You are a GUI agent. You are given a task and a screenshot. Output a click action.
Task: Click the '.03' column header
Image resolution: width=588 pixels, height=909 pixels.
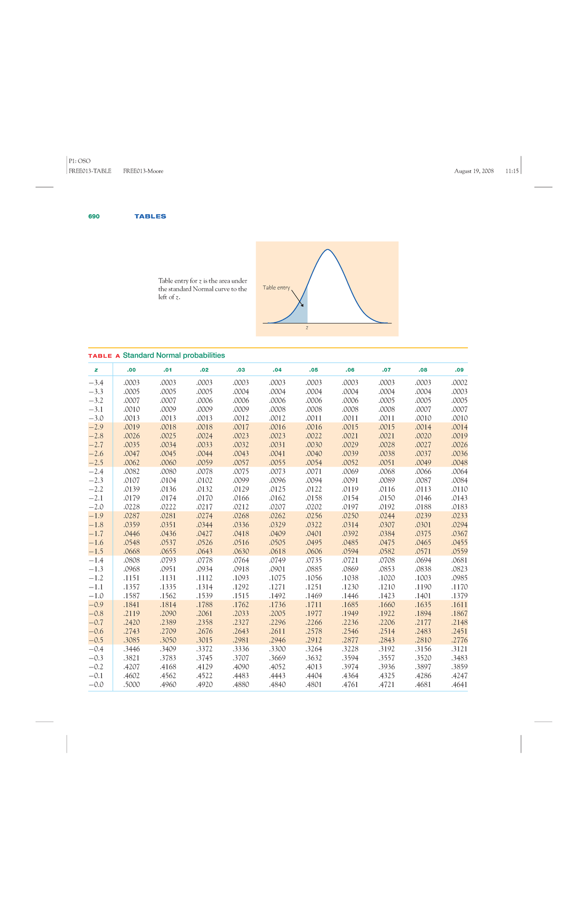pyautogui.click(x=241, y=370)
